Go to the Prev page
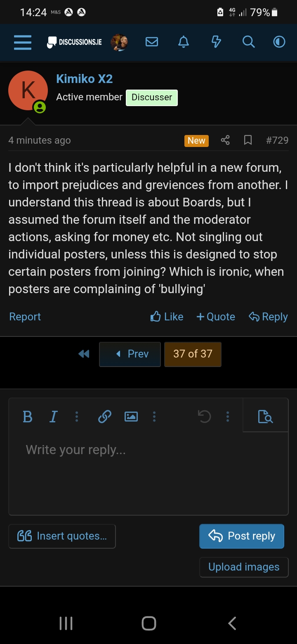The width and height of the screenshot is (297, 644). coord(130,354)
